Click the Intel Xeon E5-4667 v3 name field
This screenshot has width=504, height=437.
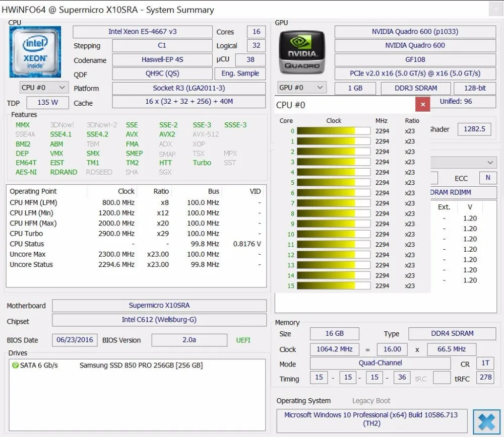[x=143, y=32]
